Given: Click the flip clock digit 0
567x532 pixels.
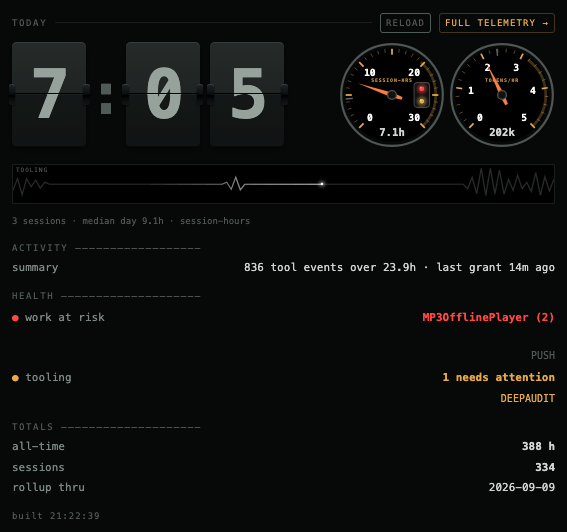Looking at the screenshot, I should coord(163,94).
